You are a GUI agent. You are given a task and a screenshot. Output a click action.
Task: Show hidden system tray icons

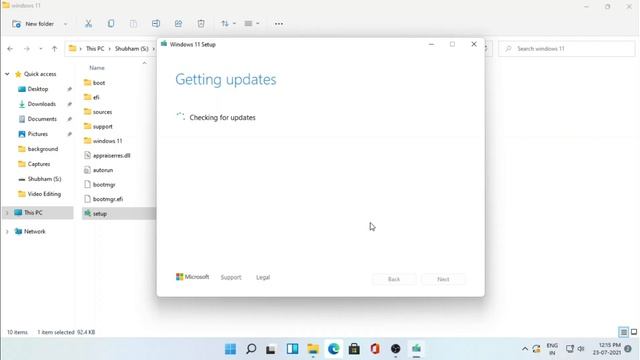[x=524, y=349]
